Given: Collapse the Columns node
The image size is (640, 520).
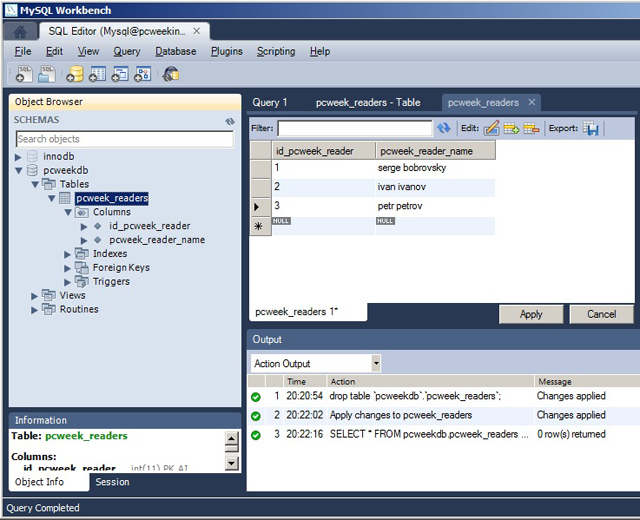Looking at the screenshot, I should point(68,212).
